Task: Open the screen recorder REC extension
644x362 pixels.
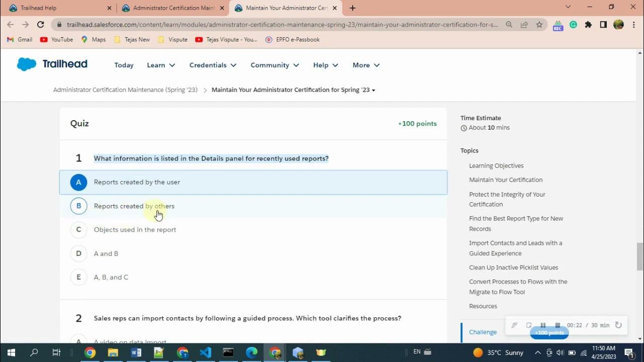Action: point(557,25)
